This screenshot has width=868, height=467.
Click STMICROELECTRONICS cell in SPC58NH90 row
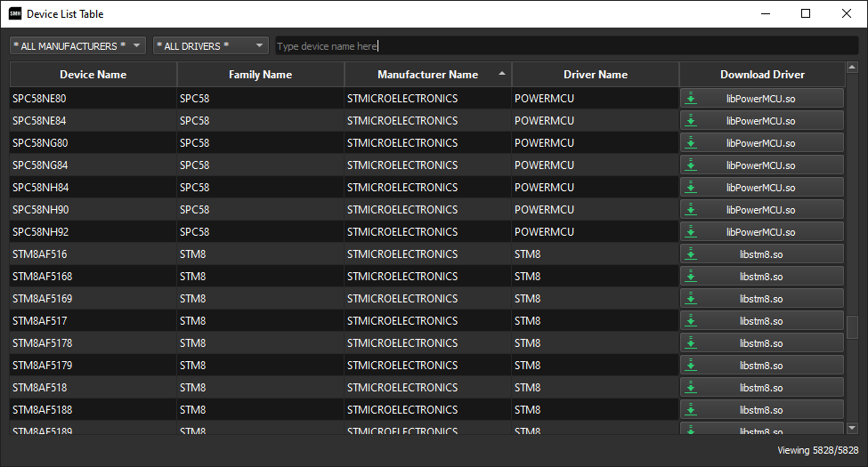click(x=428, y=210)
